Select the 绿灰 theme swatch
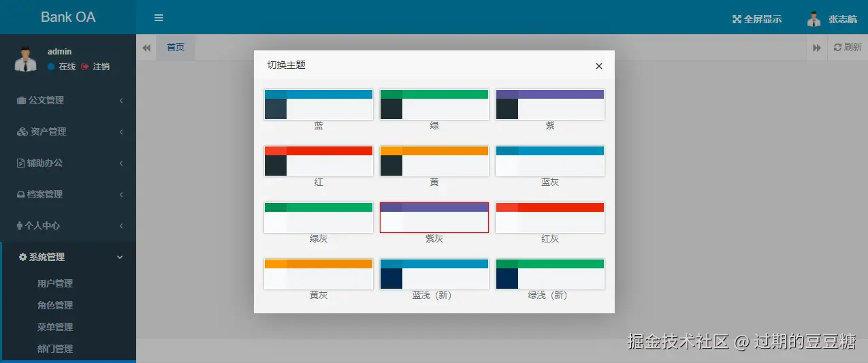This screenshot has width=868, height=363. pyautogui.click(x=319, y=217)
